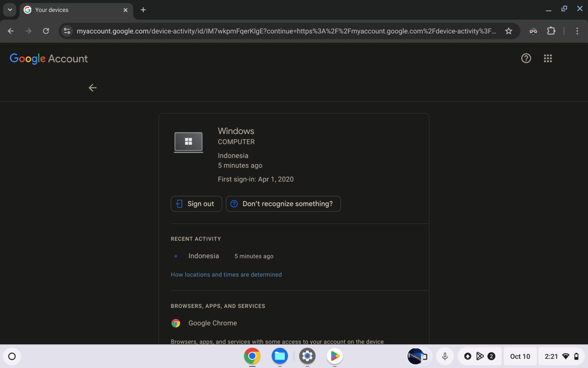This screenshot has height=368, width=588.
Task: Bookmark this page with the star icon
Action: coord(509,31)
